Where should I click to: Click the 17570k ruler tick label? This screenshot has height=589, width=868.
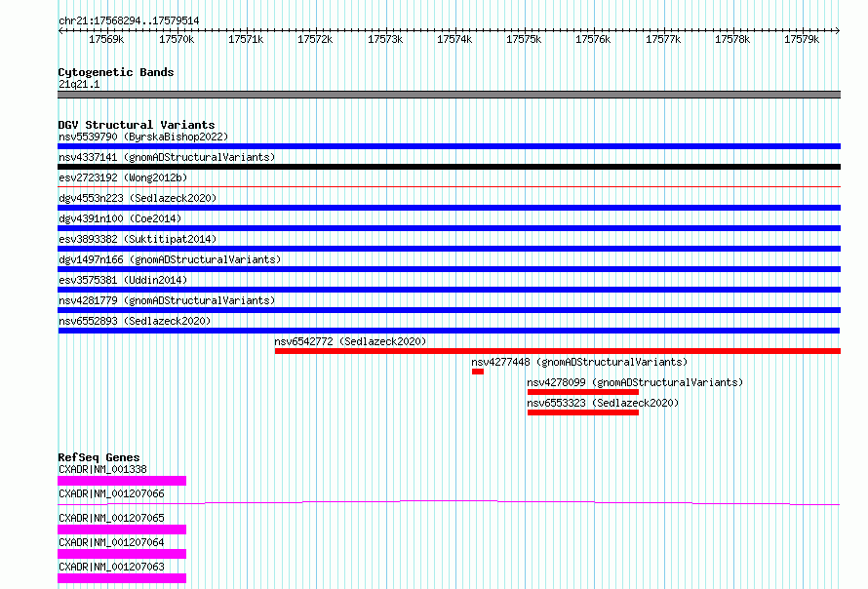point(177,39)
